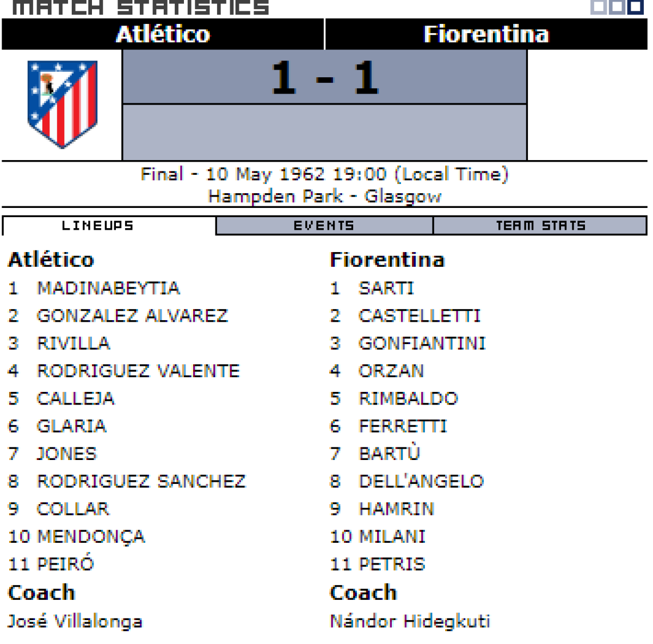Open player Madinabeytia's profile

pos(108,288)
